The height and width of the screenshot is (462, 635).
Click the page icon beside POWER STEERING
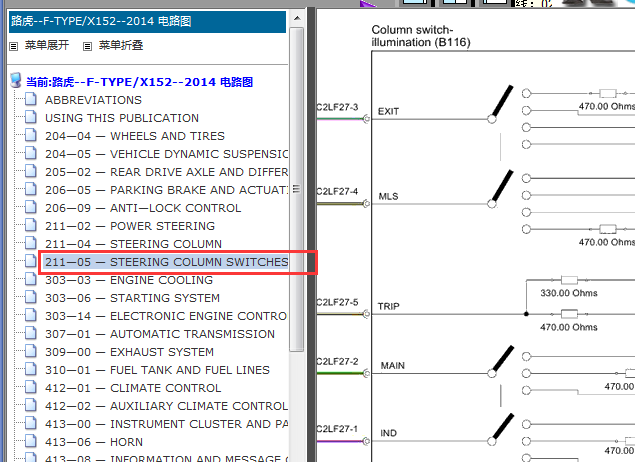31,225
